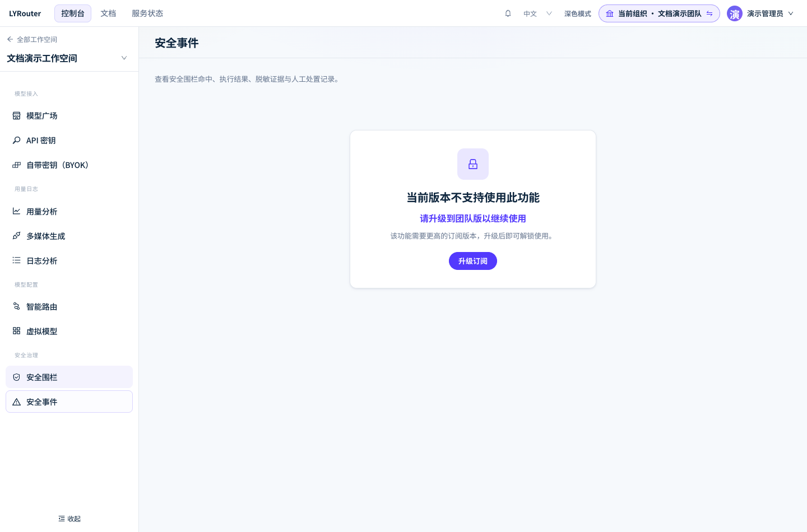Click the back arrow beside 全部工作空间
Screen dimensions: 807x532
[x=10, y=39]
